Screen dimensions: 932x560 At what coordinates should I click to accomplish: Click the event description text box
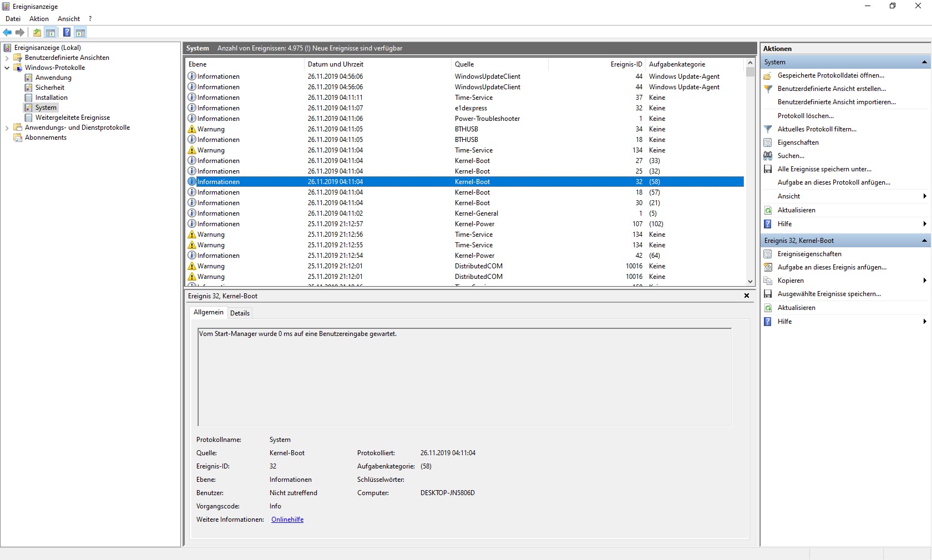[x=464, y=377]
